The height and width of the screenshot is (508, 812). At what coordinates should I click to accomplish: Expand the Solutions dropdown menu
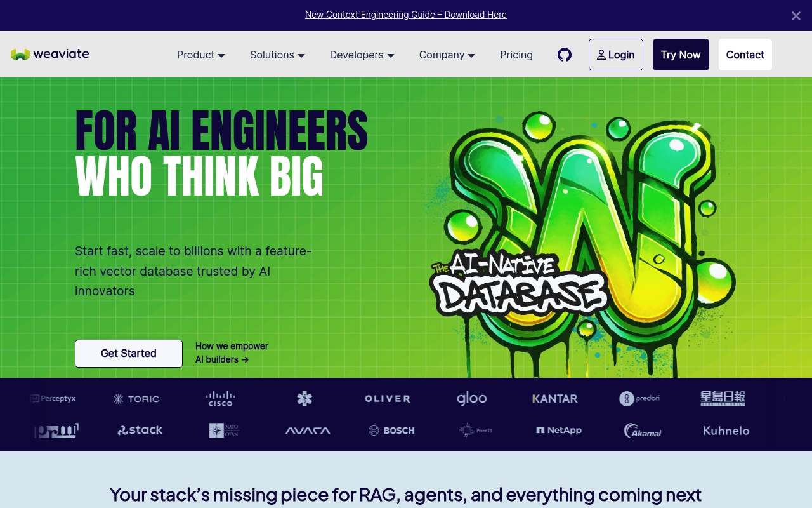[x=278, y=55]
